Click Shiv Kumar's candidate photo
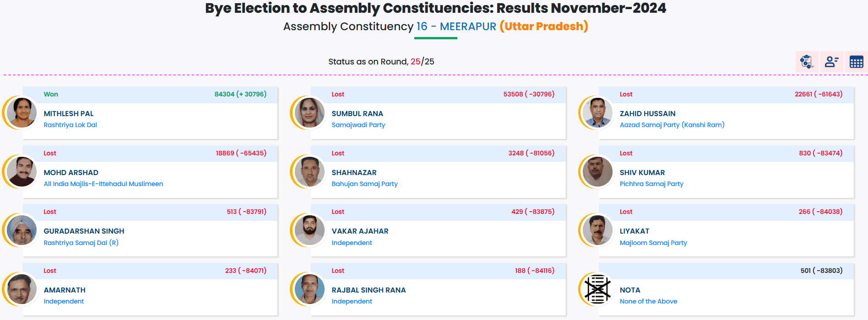Viewport: 868px width, 320px height. tap(597, 171)
